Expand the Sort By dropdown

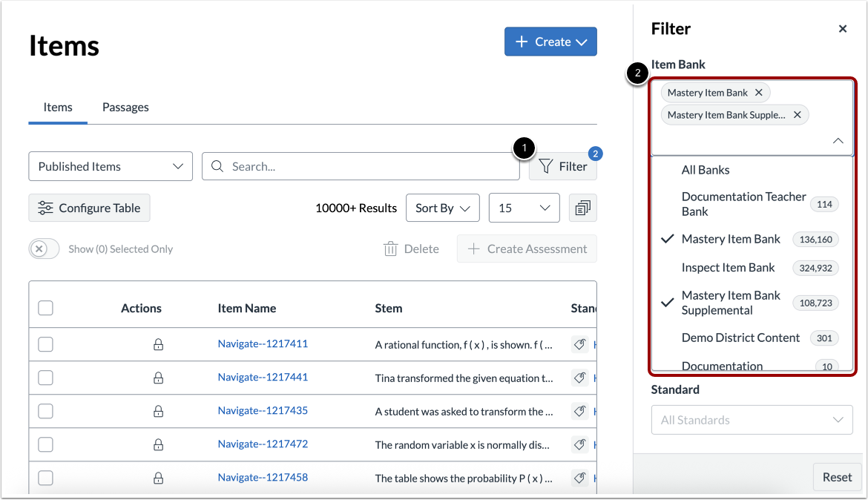pos(442,208)
